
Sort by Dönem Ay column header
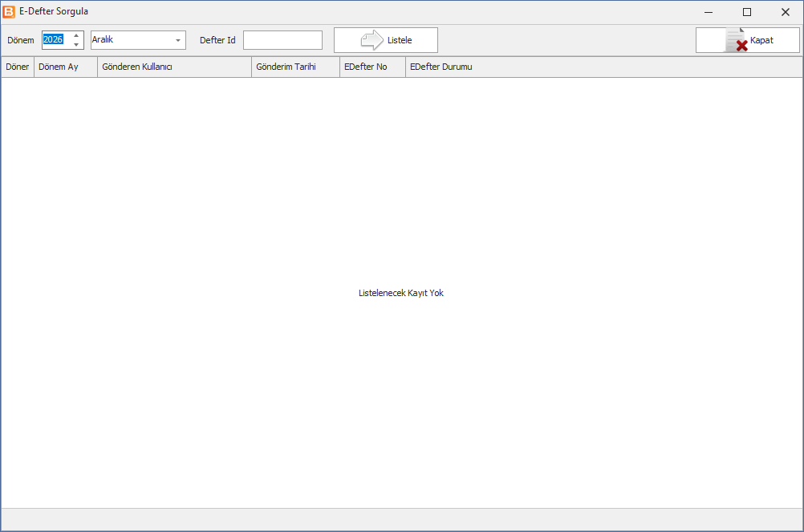click(66, 67)
